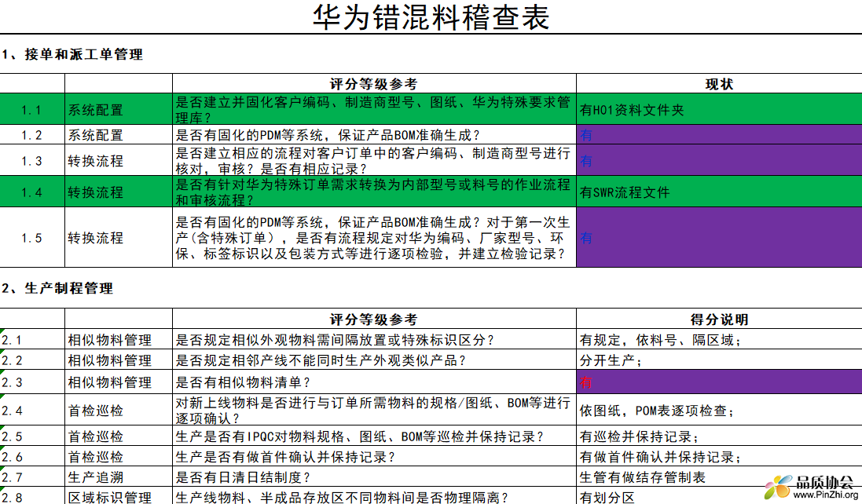Screen dimensions: 862x504
Task: Select purple status cell in row 1.2
Action: (719, 134)
